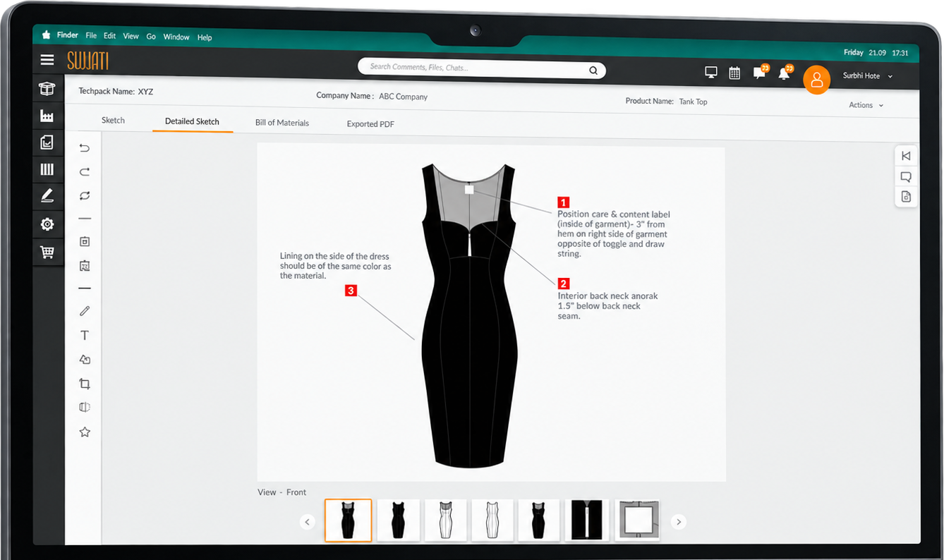This screenshot has width=944, height=560.
Task: Click the toolbar icon directly above the pencil separator
Action: click(85, 266)
